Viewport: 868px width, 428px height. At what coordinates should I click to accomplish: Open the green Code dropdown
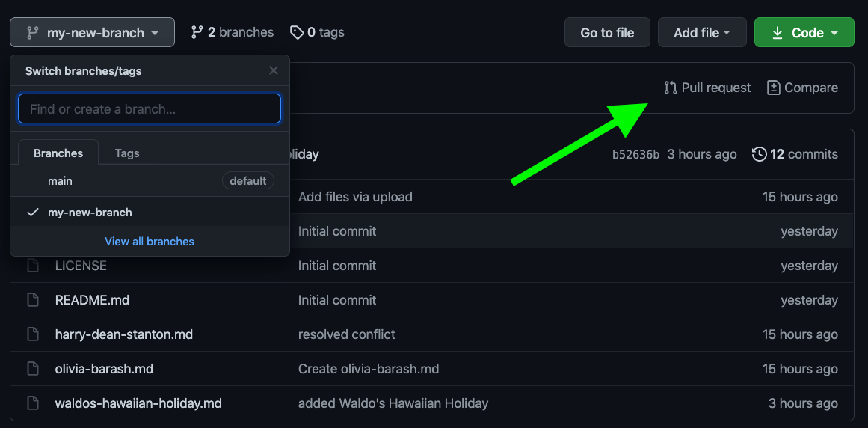pyautogui.click(x=804, y=33)
